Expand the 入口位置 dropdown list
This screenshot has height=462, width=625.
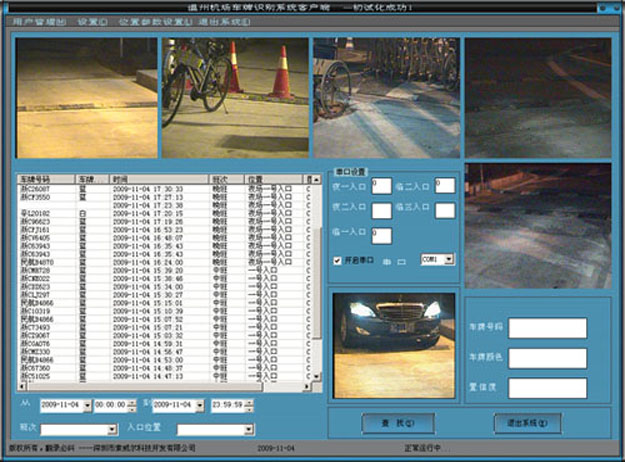(247, 429)
